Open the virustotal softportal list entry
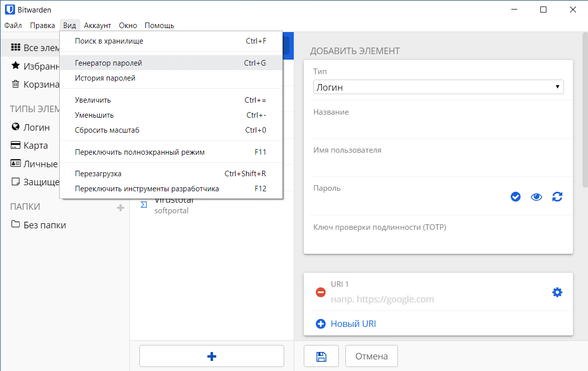This screenshot has height=371, width=588. (212, 205)
